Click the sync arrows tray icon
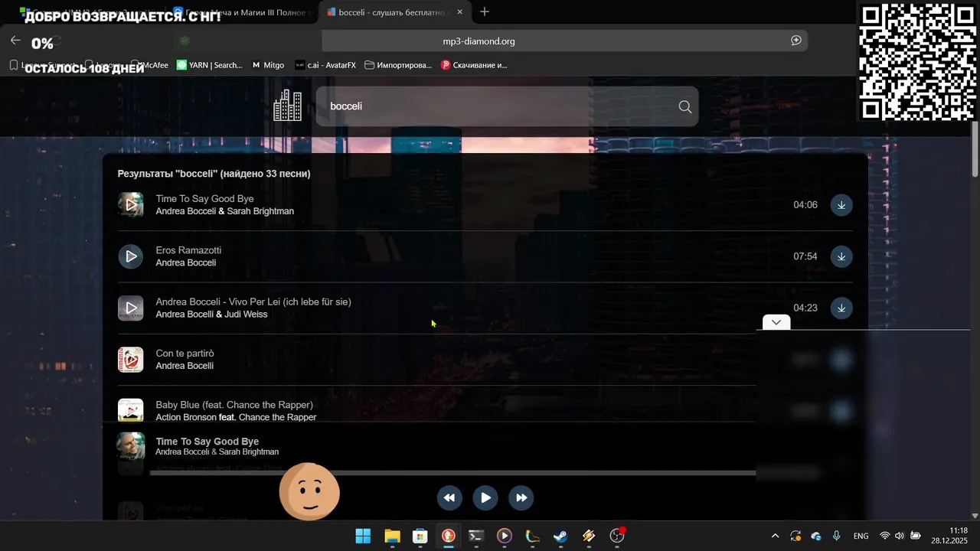980x551 pixels. coord(795,536)
